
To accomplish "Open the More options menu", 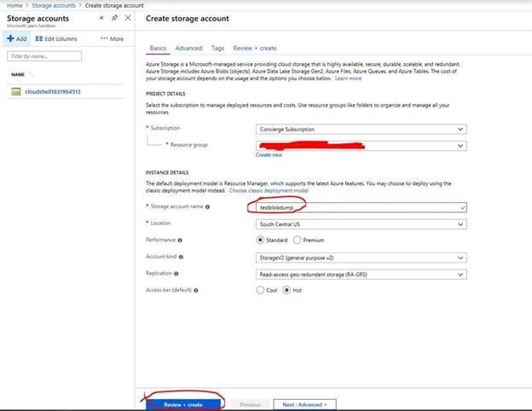I will pos(112,38).
